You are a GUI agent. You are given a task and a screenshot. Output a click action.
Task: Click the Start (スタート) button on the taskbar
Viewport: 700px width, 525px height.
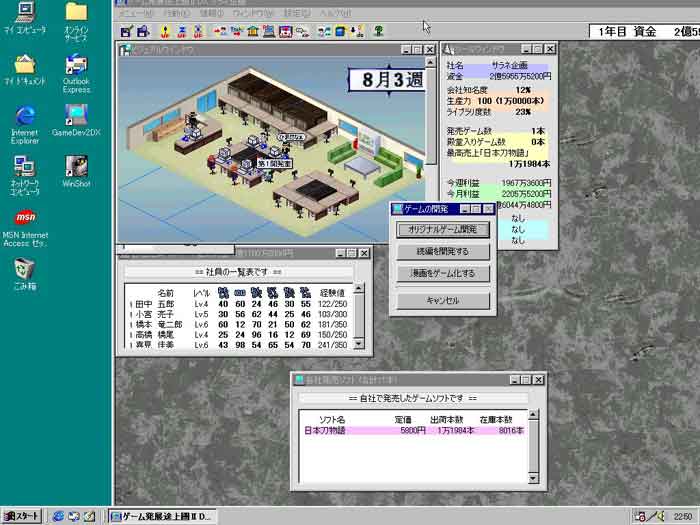pos(22,516)
